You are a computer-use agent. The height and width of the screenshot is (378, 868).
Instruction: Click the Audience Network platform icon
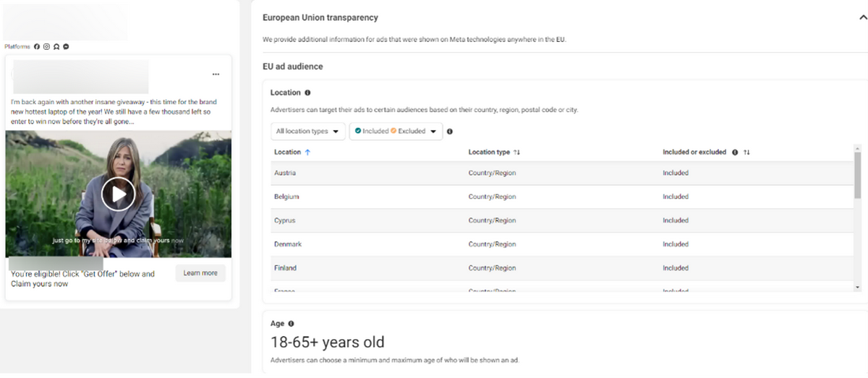pyautogui.click(x=56, y=46)
